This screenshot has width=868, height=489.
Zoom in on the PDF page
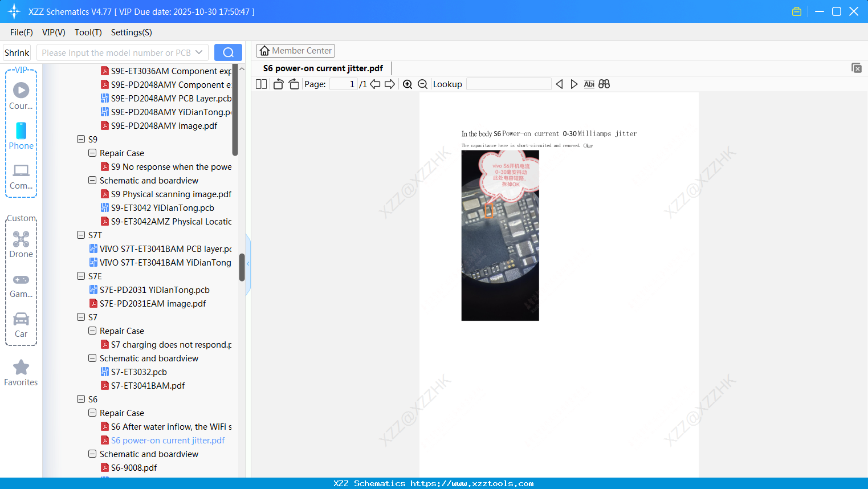pos(407,84)
